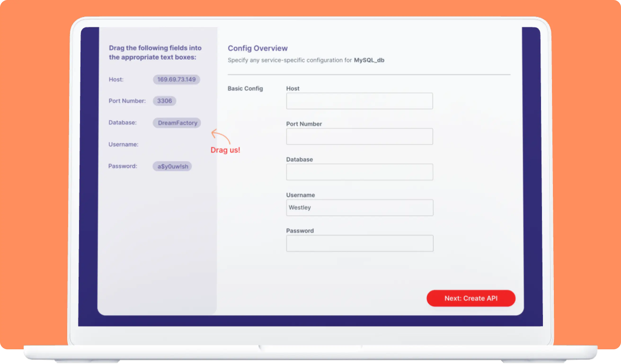Focus the Password input field
Screen dimensions: 621x364
click(359, 243)
